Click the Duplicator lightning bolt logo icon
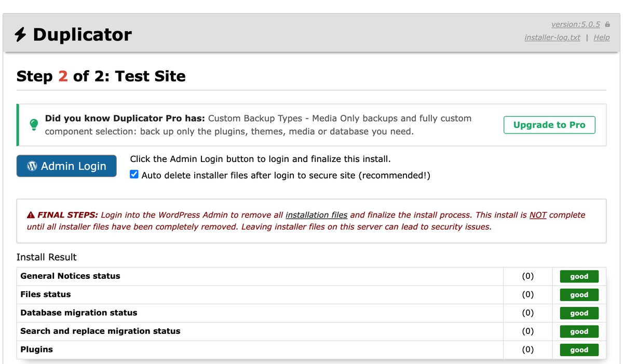 (21, 35)
